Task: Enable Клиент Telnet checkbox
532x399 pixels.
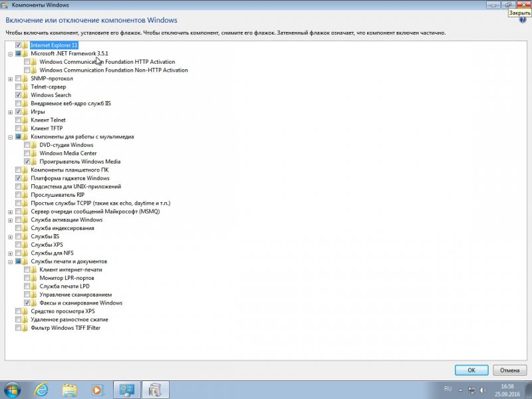Action: pyautogui.click(x=19, y=120)
